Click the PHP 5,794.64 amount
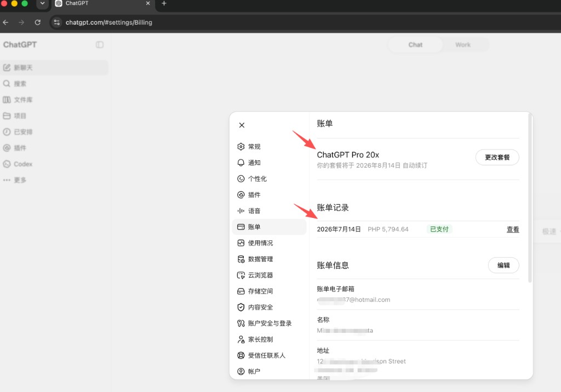561x392 pixels. click(388, 229)
